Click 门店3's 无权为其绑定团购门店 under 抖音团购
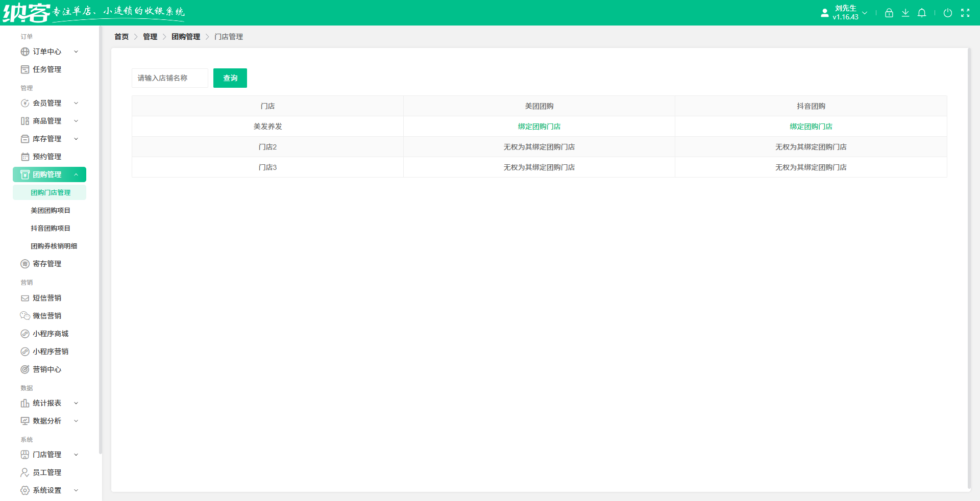The width and height of the screenshot is (980, 501). click(x=811, y=167)
